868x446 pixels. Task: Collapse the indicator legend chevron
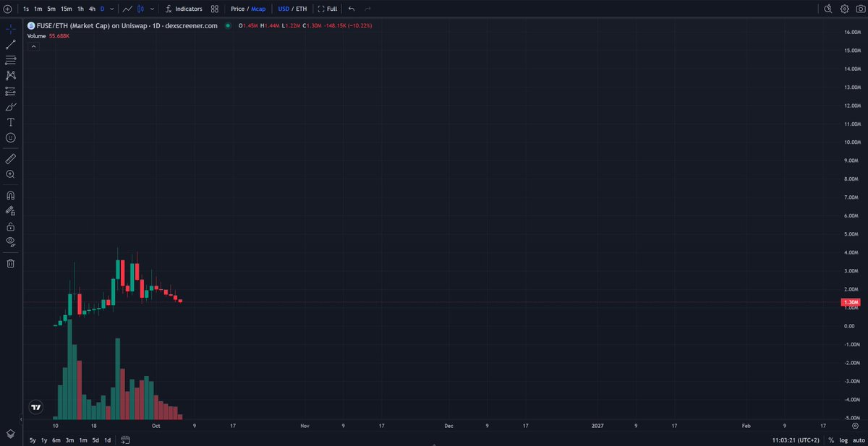tap(33, 46)
